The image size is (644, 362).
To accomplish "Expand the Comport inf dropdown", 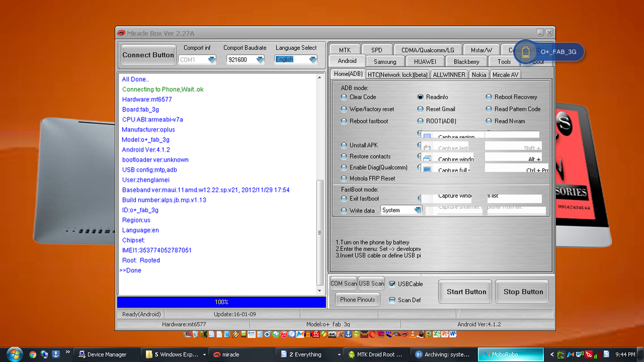I will tap(211, 60).
